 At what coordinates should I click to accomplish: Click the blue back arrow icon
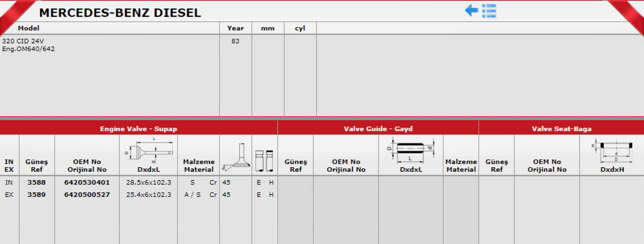coord(471,11)
